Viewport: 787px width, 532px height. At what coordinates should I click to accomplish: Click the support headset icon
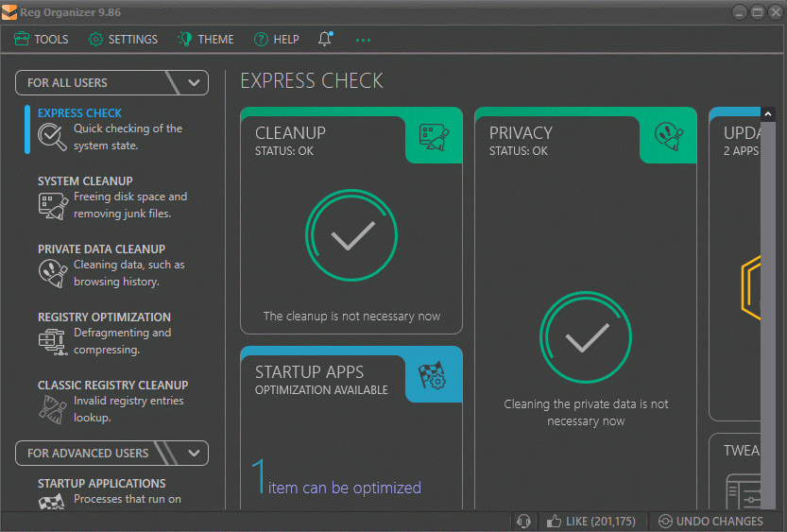523,522
